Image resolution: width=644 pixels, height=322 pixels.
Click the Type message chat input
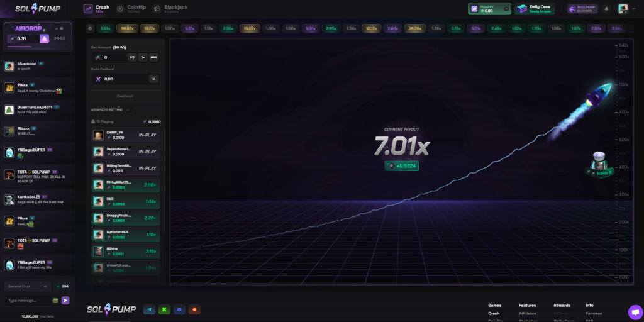28,300
